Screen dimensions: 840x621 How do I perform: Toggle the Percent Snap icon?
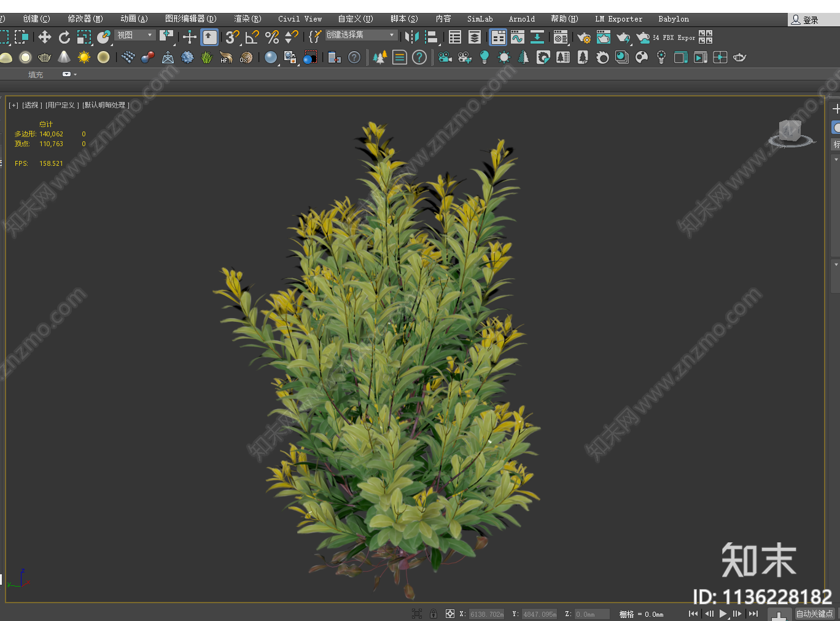pyautogui.click(x=271, y=37)
